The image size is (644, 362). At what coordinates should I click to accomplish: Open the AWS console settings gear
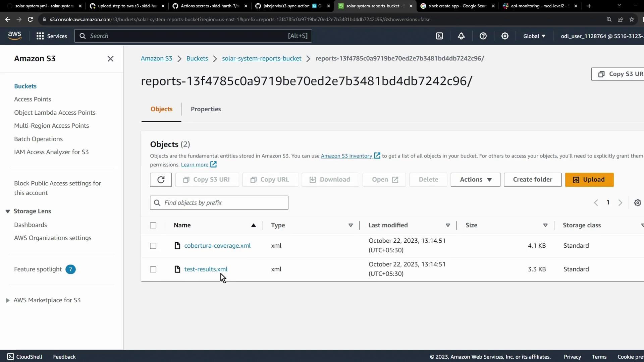tap(505, 36)
